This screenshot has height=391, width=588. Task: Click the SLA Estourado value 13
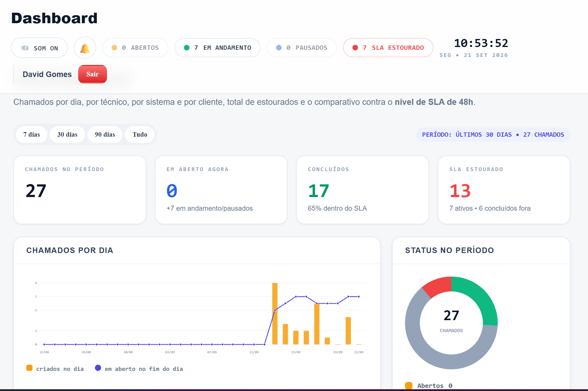[x=460, y=191]
